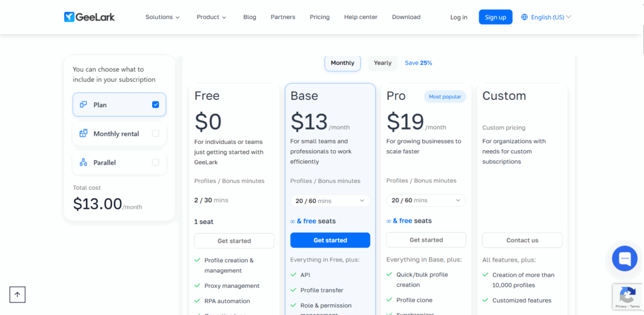
Task: Click the Parallel option icon
Action: click(84, 162)
